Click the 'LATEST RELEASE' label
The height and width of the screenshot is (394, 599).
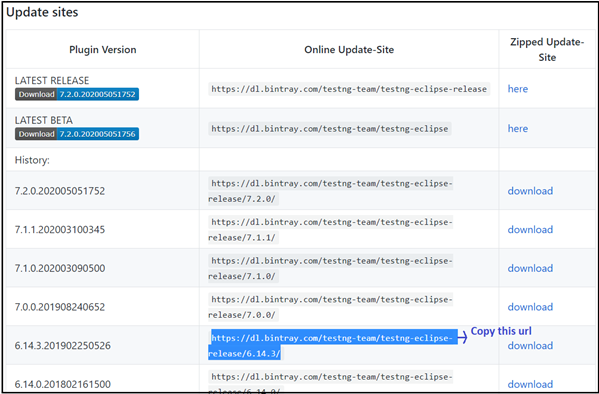pyautogui.click(x=52, y=81)
